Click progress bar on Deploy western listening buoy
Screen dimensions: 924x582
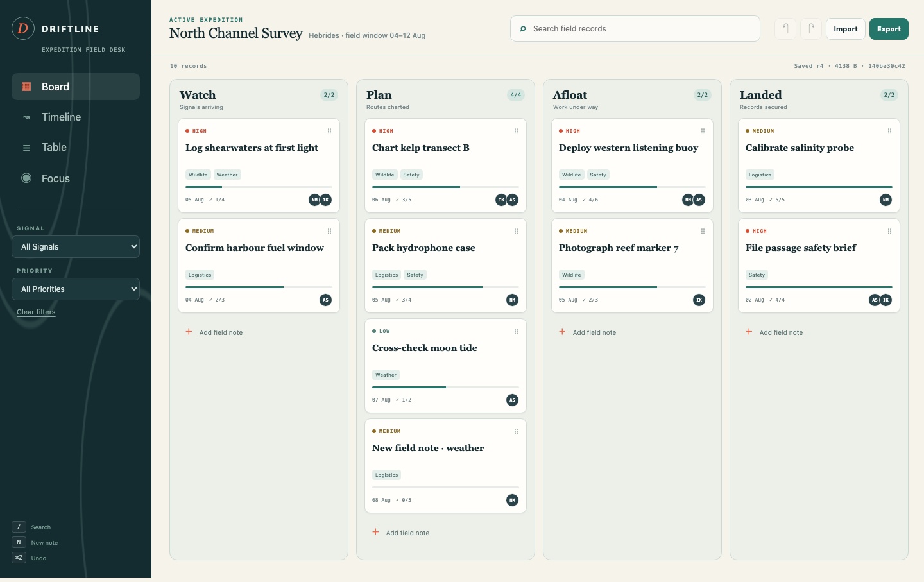coord(632,187)
